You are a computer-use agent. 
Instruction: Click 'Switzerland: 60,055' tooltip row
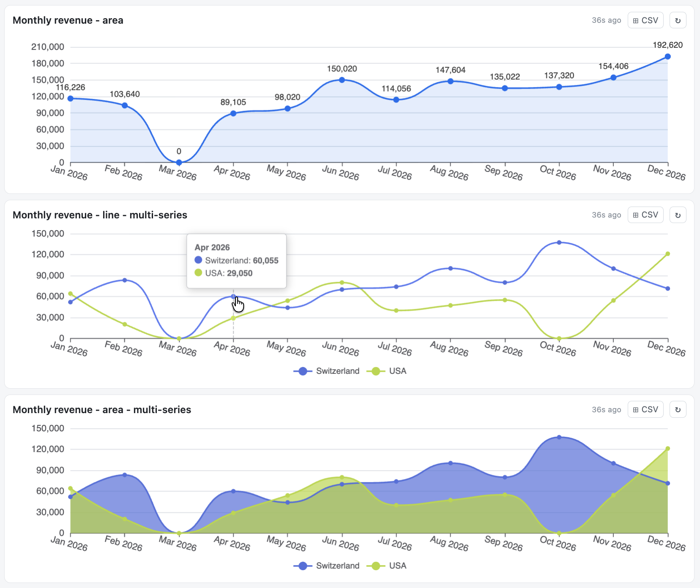coord(236,261)
